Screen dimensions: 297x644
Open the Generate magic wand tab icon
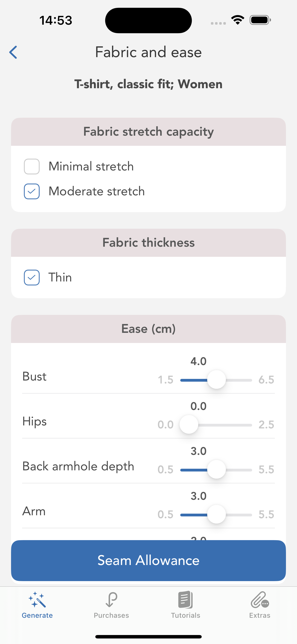[37, 600]
